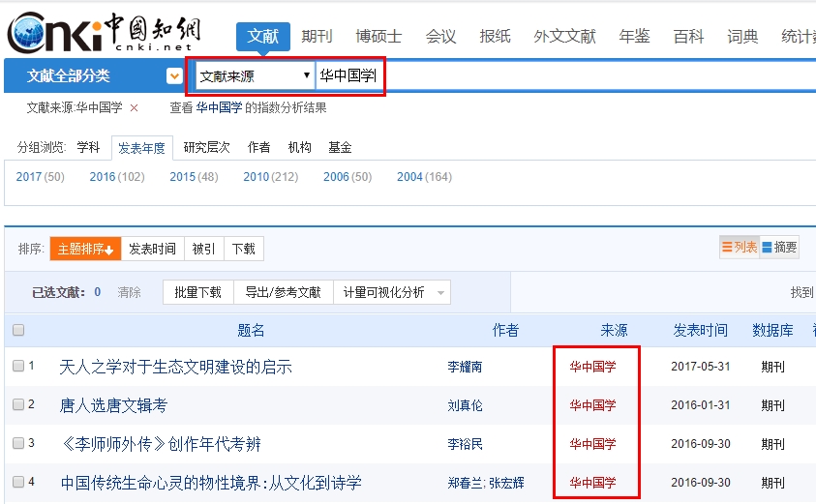The height and width of the screenshot is (504, 816).
Task: Open author link 李耀南
Action: point(465,368)
